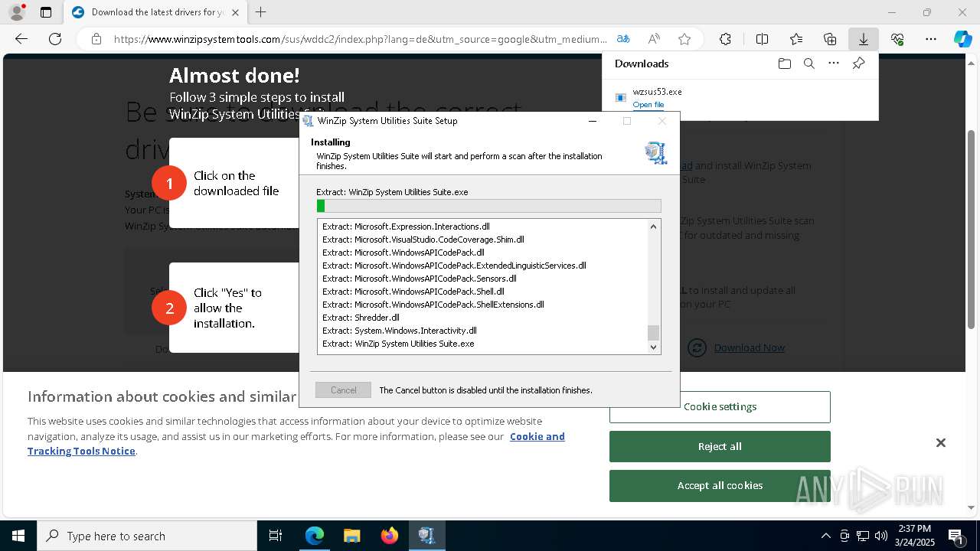
Task: Open Cookie settings button
Action: click(x=720, y=406)
